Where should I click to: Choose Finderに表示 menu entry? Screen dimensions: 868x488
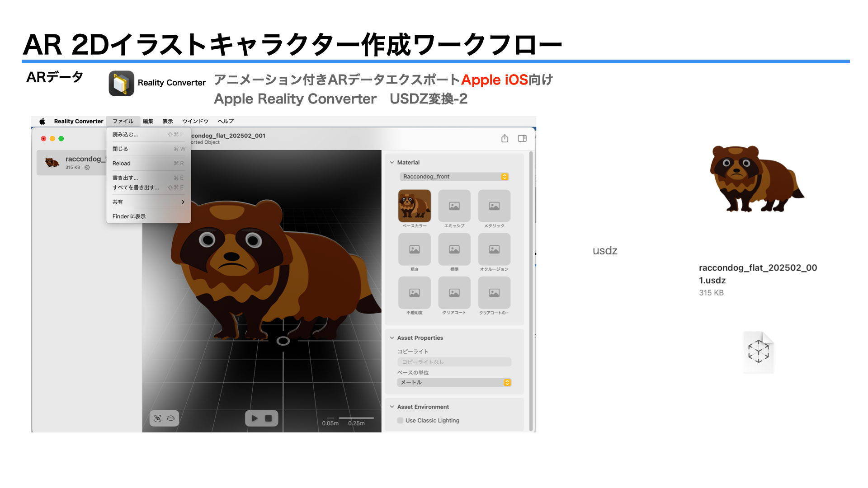[x=148, y=216]
